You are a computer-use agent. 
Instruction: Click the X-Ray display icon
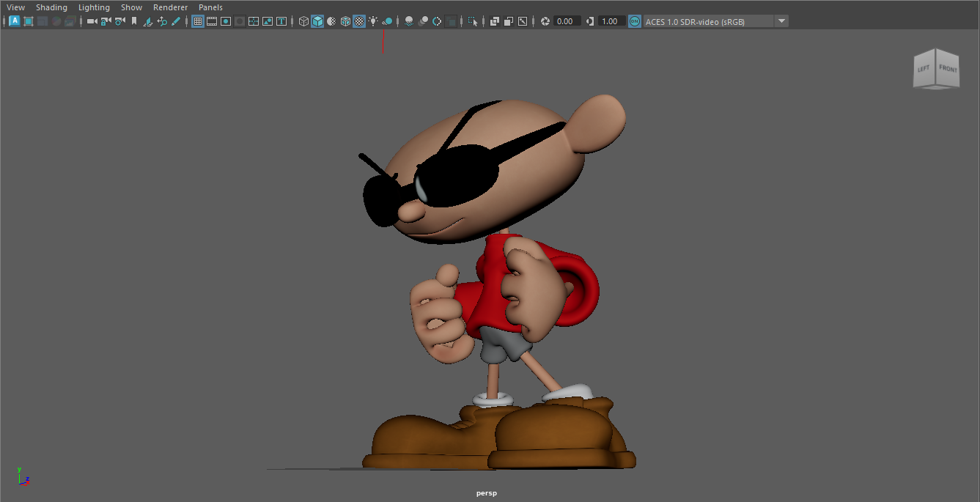coord(495,21)
